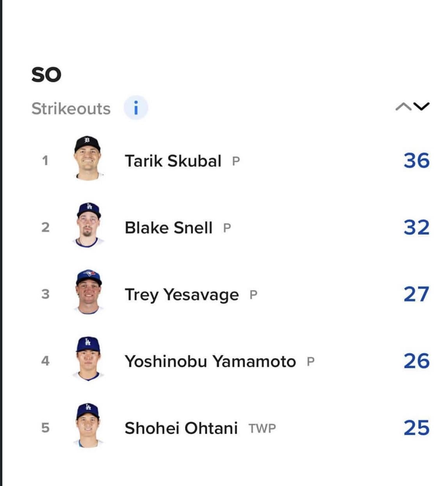This screenshot has height=486, width=448.
Task: Expand the list with the down chevron
Action: [x=421, y=106]
